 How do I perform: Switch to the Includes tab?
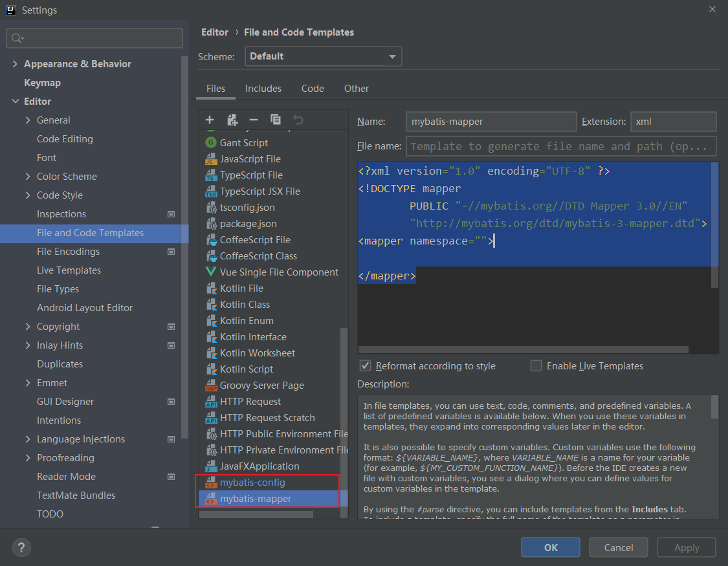[x=263, y=89]
